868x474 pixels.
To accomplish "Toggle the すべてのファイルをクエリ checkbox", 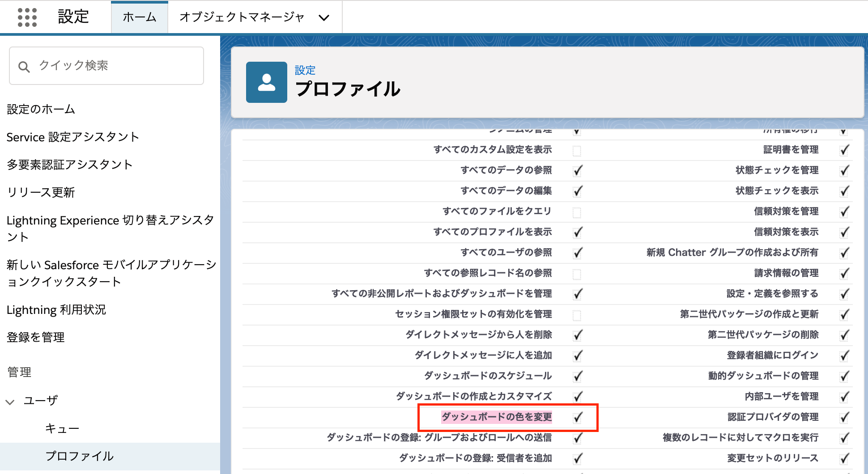I will 577,212.
